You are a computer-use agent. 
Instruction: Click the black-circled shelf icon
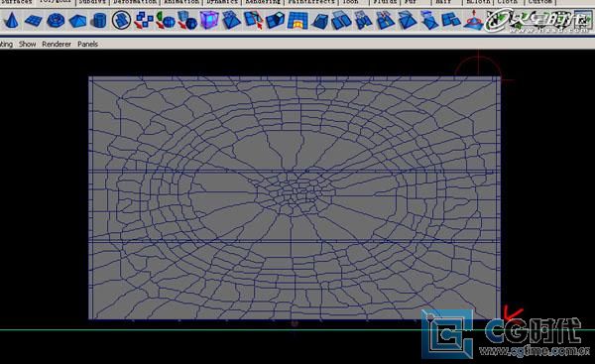point(121,20)
